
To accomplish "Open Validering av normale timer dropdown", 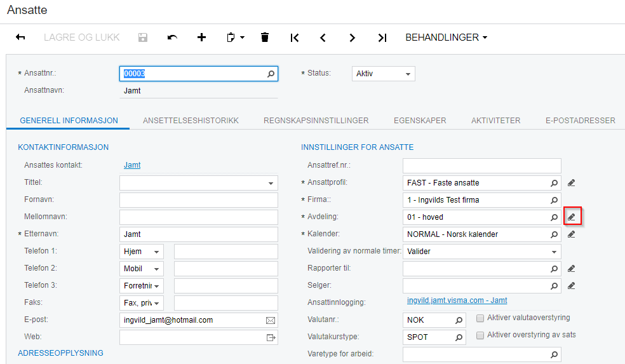I will click(x=482, y=252).
